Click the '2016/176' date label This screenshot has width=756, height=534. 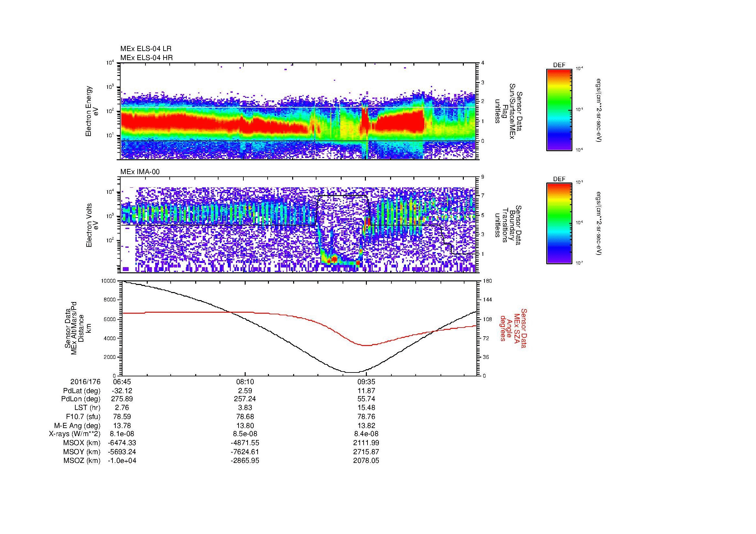tap(85, 382)
